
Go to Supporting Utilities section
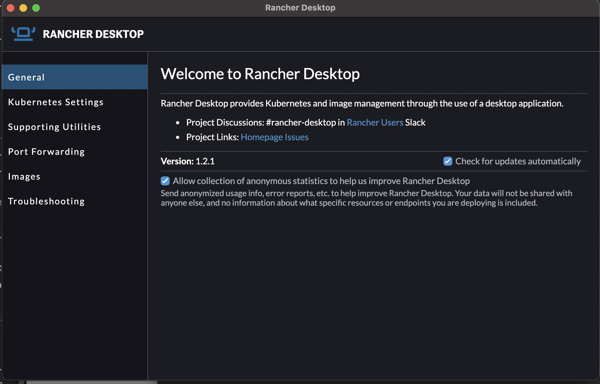click(x=75, y=127)
